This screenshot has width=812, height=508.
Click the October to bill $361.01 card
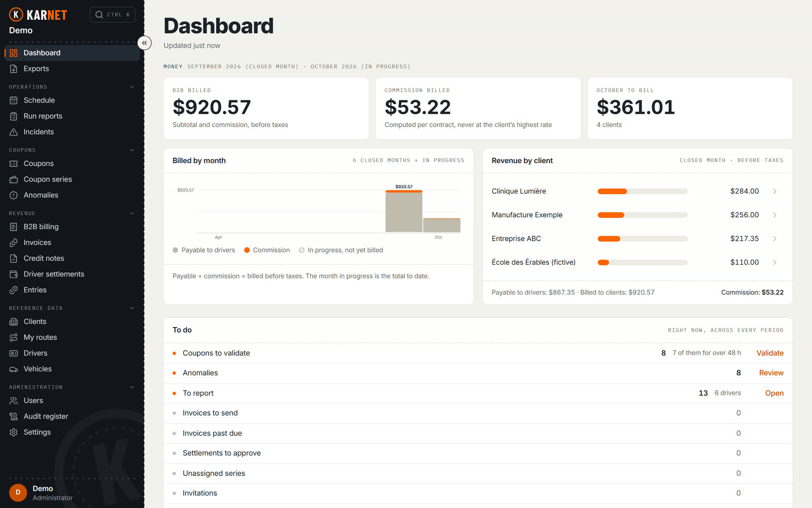tap(690, 108)
